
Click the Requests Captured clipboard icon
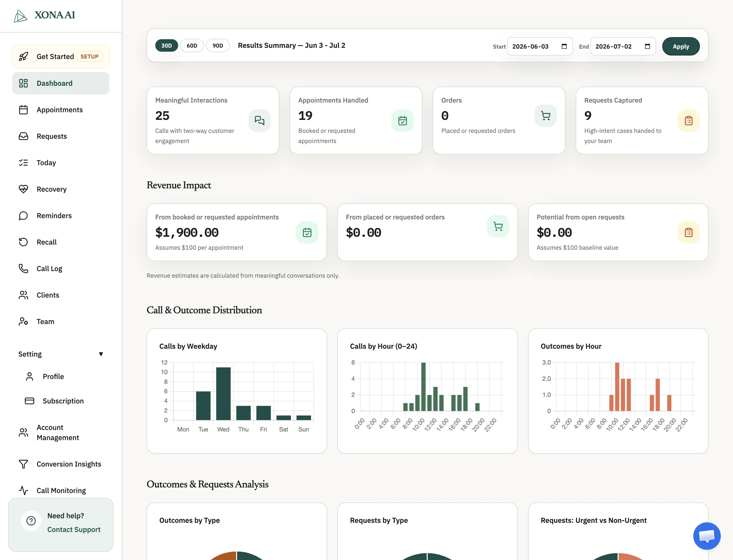688,120
